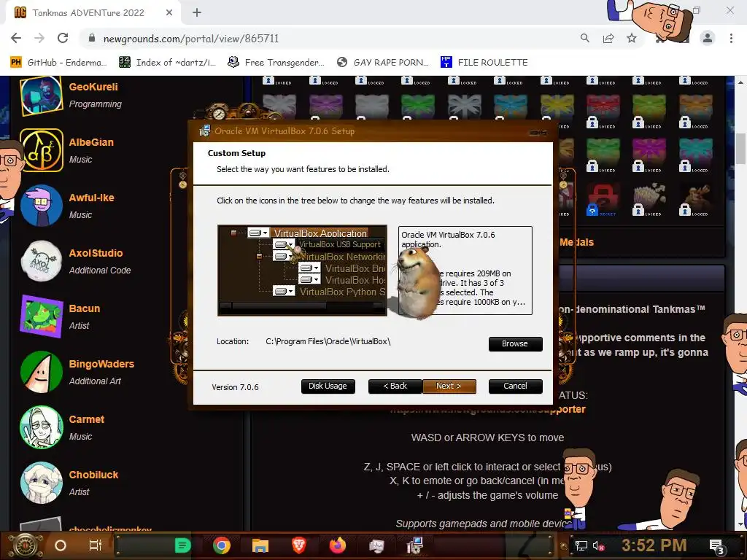
Task: Open the notification center icon
Action: (x=717, y=546)
